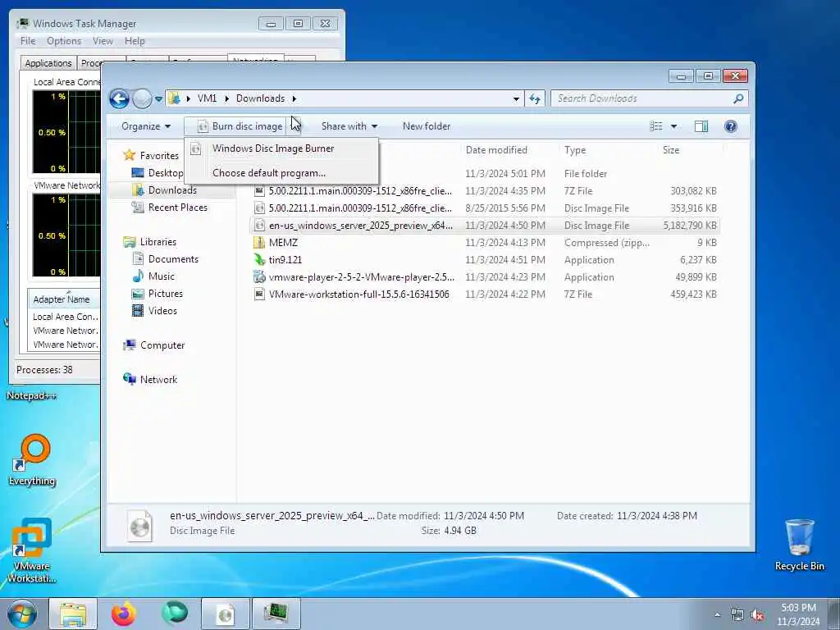Click the change view icon
Screen dimensions: 840x630
(655, 126)
